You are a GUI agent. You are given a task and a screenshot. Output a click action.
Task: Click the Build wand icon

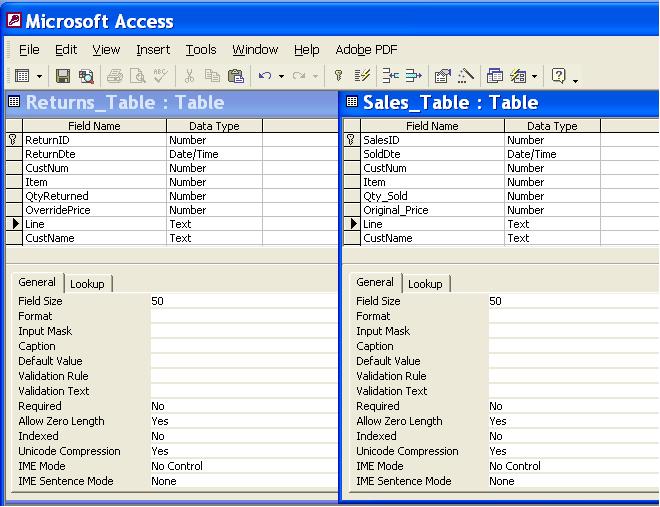466,76
